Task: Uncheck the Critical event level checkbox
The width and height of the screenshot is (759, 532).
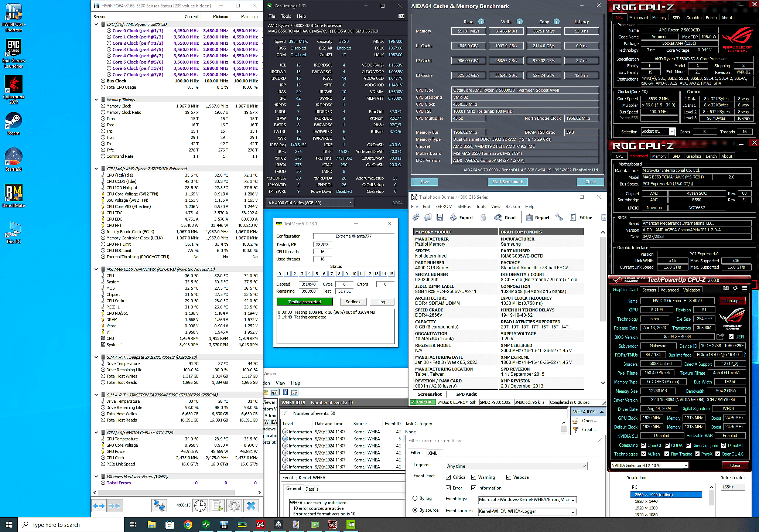Action: click(x=448, y=477)
